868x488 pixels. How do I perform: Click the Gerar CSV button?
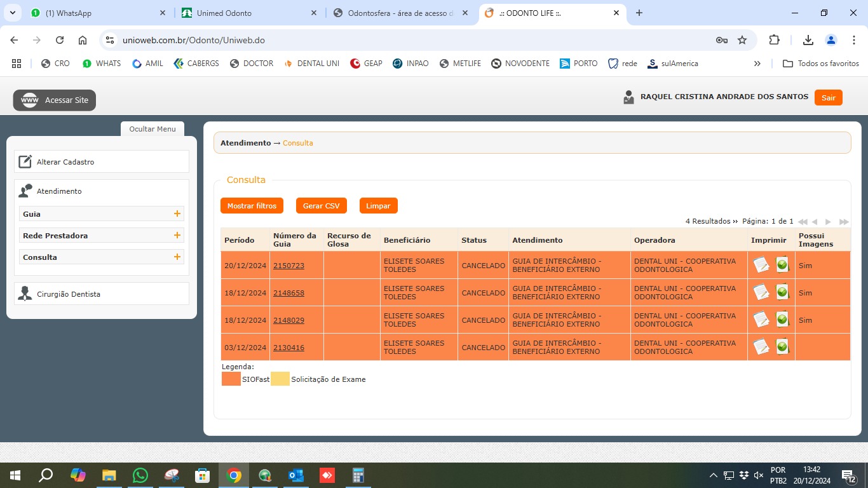click(x=321, y=206)
